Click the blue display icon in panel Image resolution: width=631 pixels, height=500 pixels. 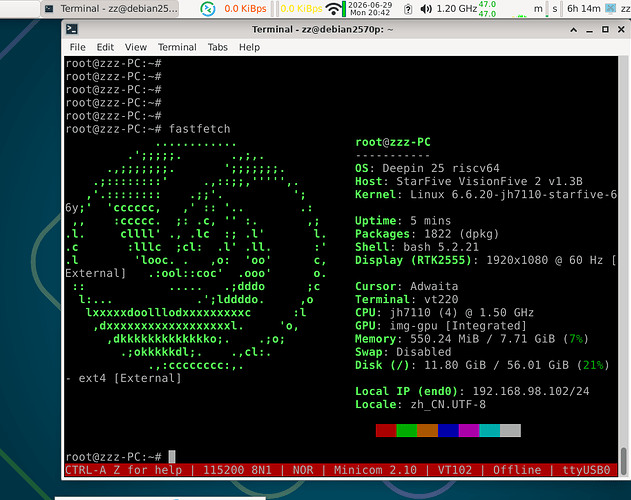click(x=610, y=8)
